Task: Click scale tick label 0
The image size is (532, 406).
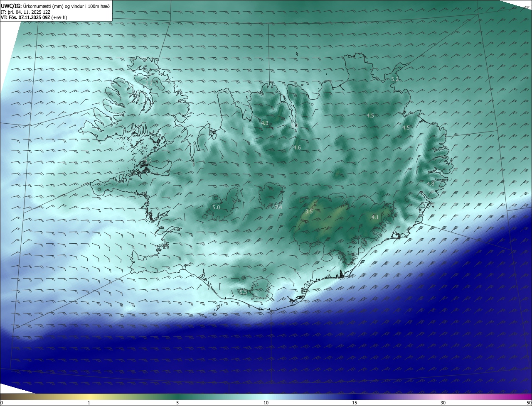Action: pyautogui.click(x=2, y=403)
